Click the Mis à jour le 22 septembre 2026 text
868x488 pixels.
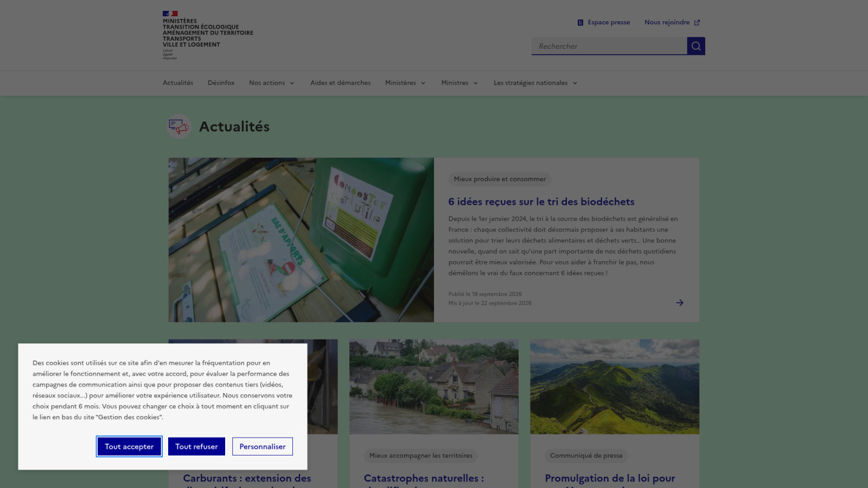(x=490, y=304)
